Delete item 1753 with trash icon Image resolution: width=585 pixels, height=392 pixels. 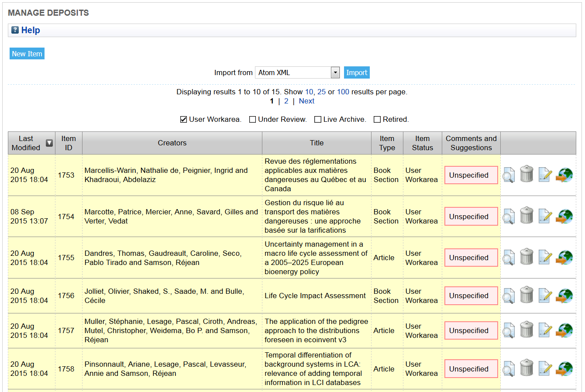(526, 174)
